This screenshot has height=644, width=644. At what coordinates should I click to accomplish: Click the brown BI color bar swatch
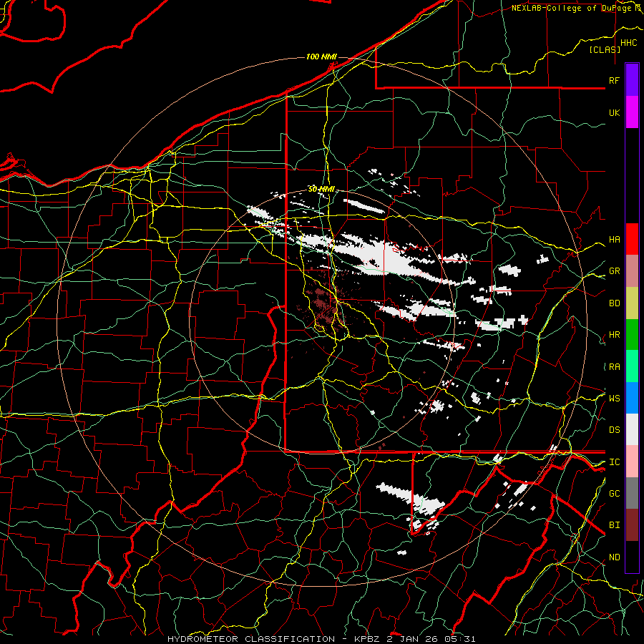click(x=632, y=525)
